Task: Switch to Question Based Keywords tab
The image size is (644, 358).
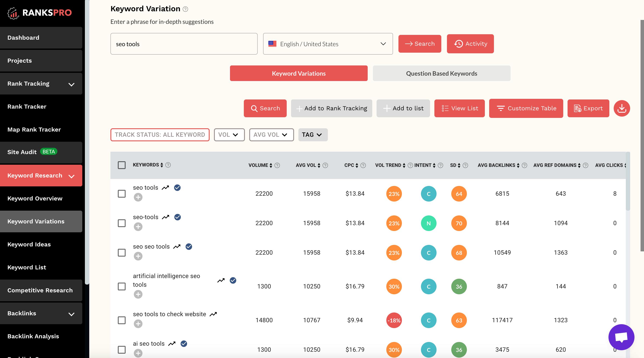Action: (442, 73)
